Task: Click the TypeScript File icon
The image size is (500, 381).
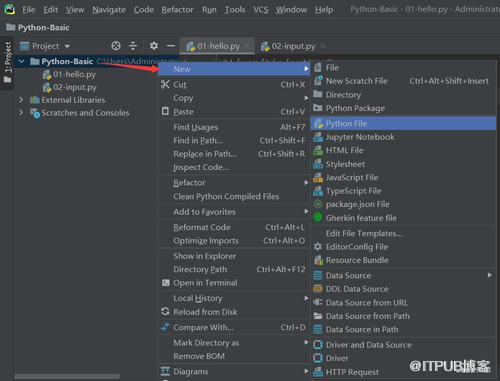Action: tap(318, 191)
